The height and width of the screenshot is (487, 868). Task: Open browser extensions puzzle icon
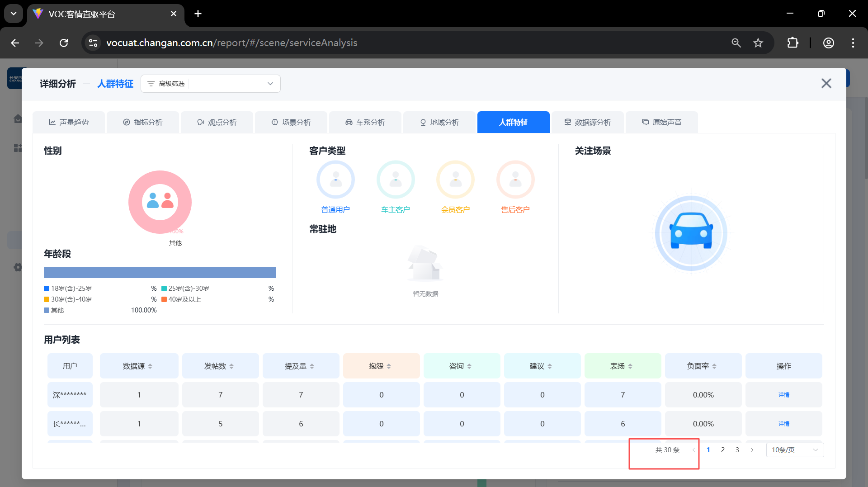tap(793, 43)
